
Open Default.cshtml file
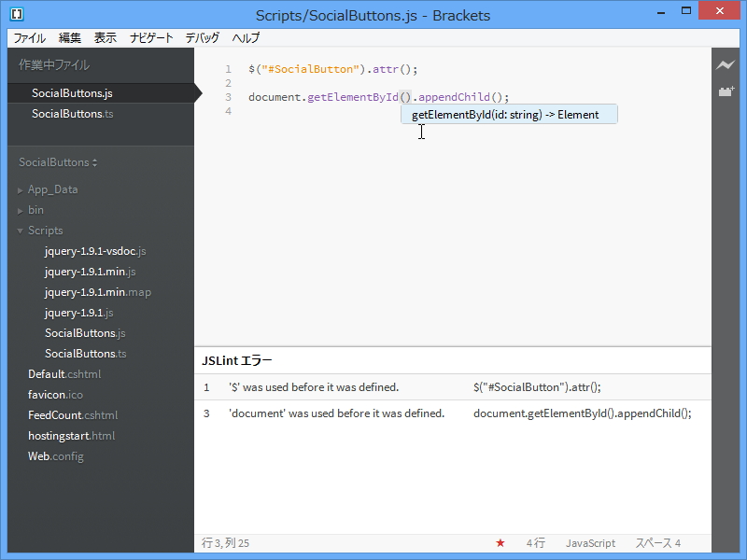pos(64,374)
